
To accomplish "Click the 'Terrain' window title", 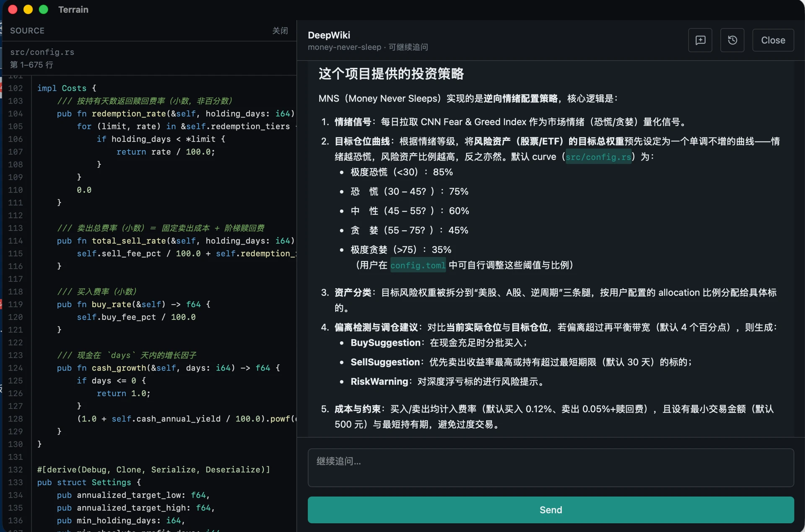I will point(73,10).
